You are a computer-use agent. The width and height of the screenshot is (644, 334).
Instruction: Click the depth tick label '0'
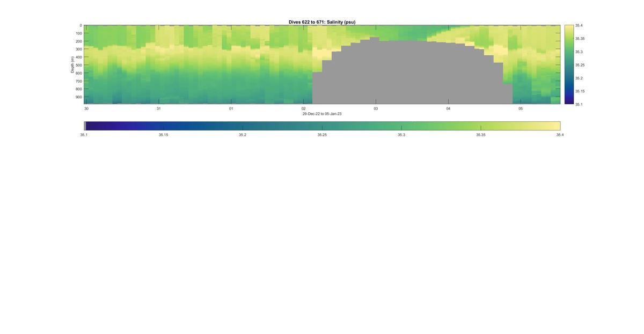pyautogui.click(x=80, y=25)
